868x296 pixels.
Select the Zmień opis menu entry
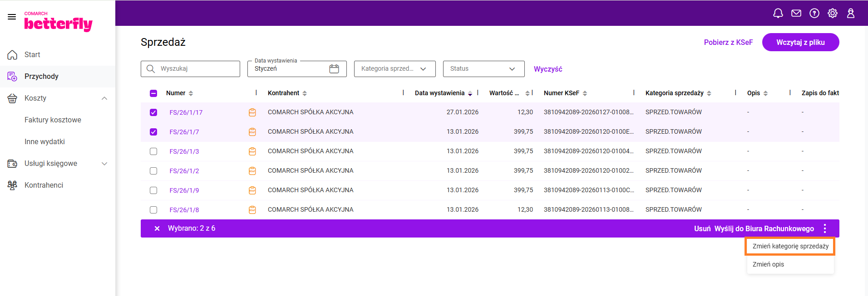tap(768, 264)
